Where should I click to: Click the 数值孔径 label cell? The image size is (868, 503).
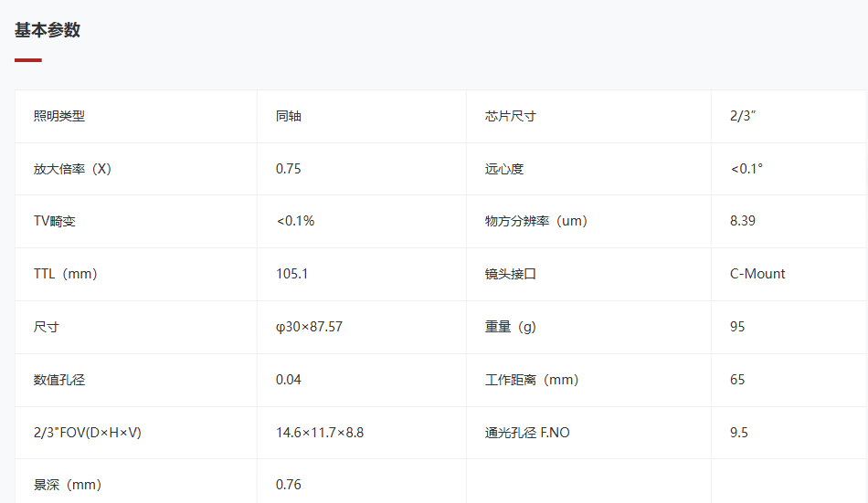(x=135, y=380)
